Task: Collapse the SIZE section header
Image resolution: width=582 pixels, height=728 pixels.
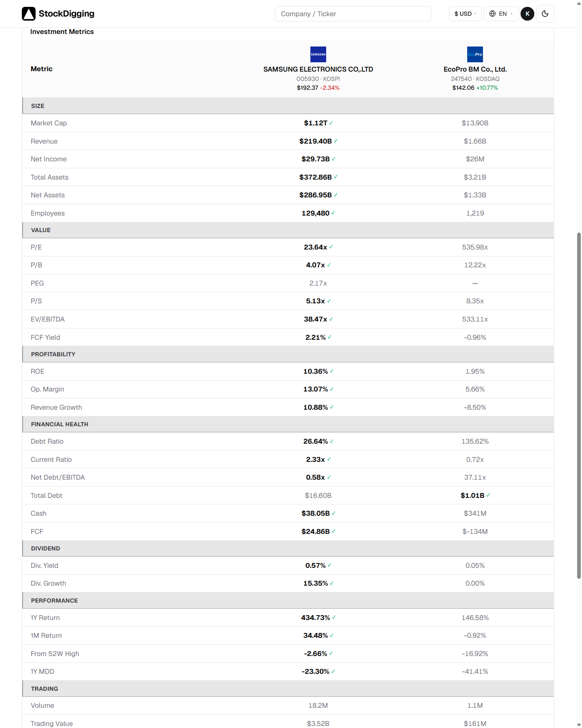Action: (x=288, y=106)
